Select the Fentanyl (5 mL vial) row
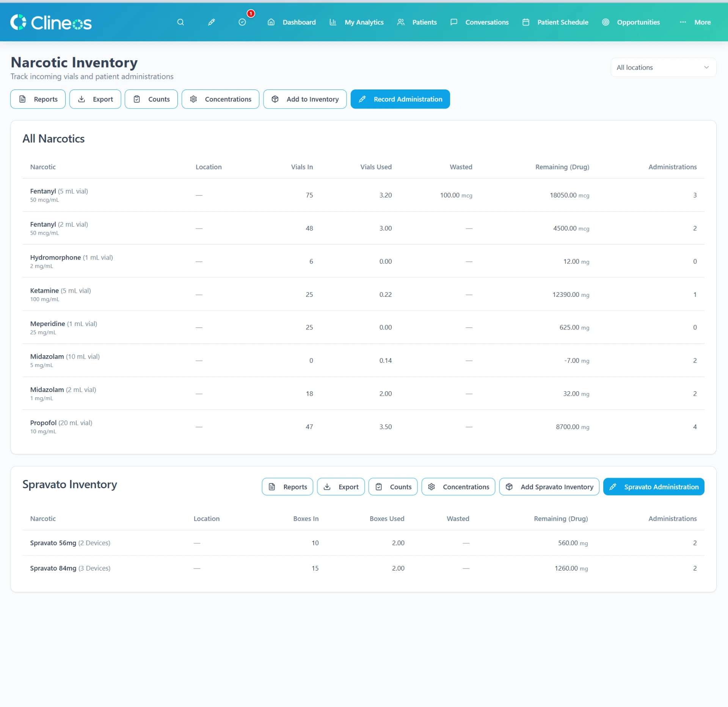 (363, 195)
